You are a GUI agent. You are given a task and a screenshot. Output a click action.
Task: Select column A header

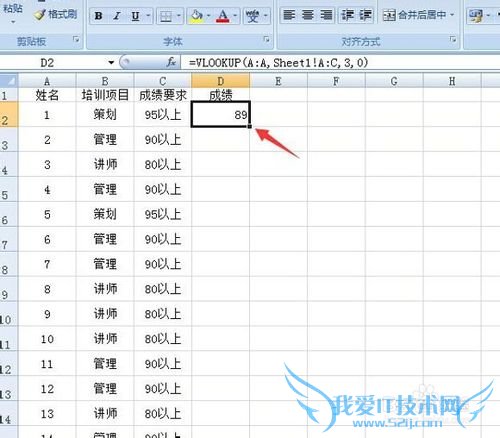(x=47, y=81)
